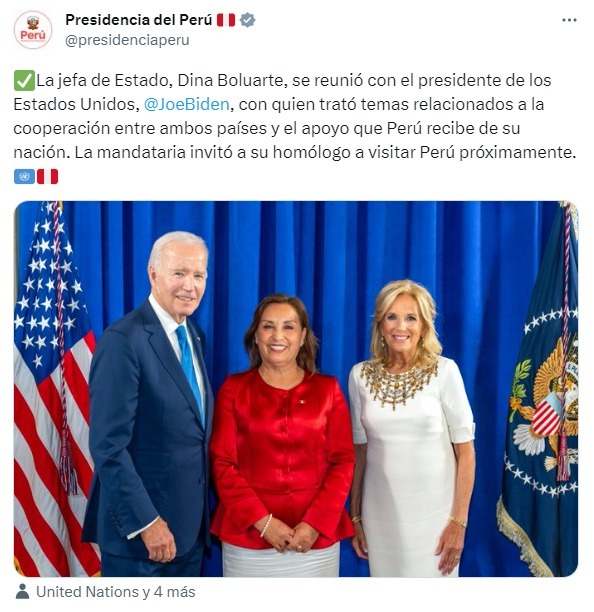Click the person icon beside tagged accounts
This screenshot has height=612, width=594.
(x=23, y=592)
